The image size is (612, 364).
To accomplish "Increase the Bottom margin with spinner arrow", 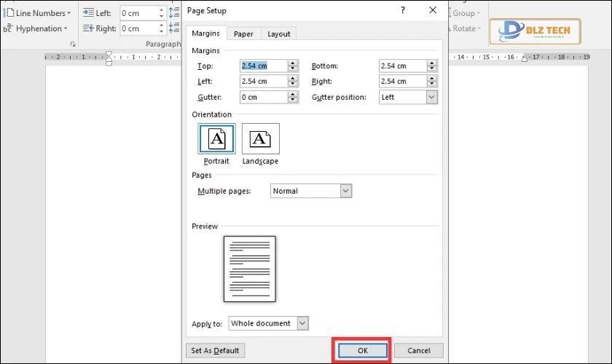I will click(432, 63).
